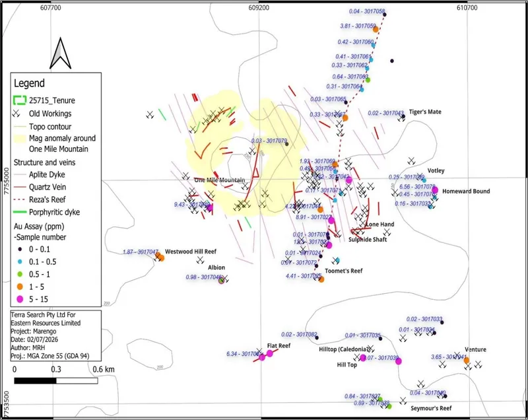Click the 'Proj.: MGA Zone 55 (GDA 94)' text
The width and height of the screenshot is (528, 420).
(50, 356)
